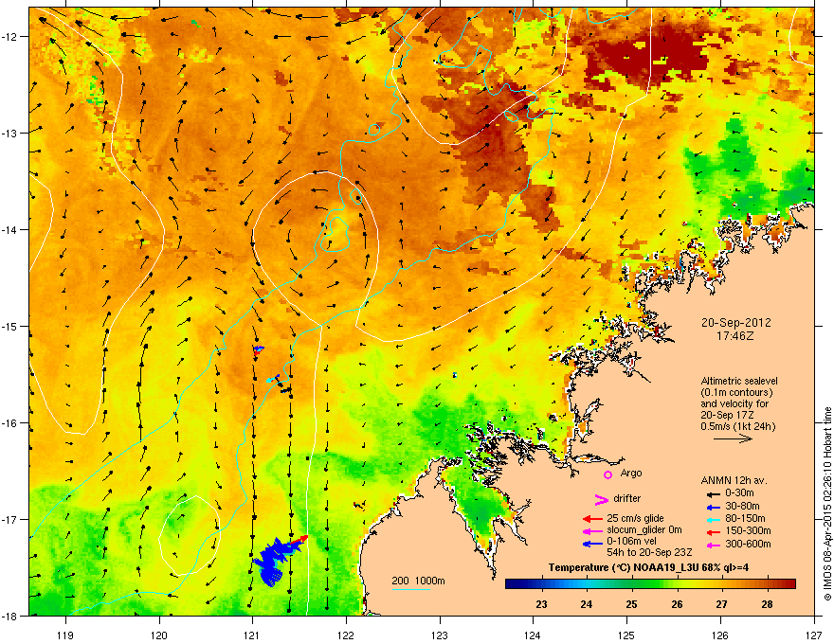Viewport: 834px width, 644px height.
Task: Click the '(0.1m contours)' text
Action: pyautogui.click(x=736, y=393)
